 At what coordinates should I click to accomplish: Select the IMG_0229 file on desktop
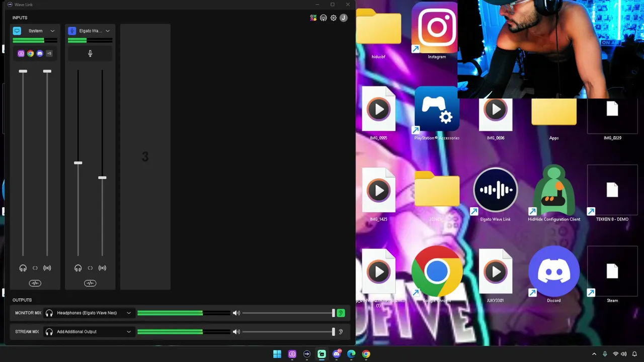click(612, 119)
